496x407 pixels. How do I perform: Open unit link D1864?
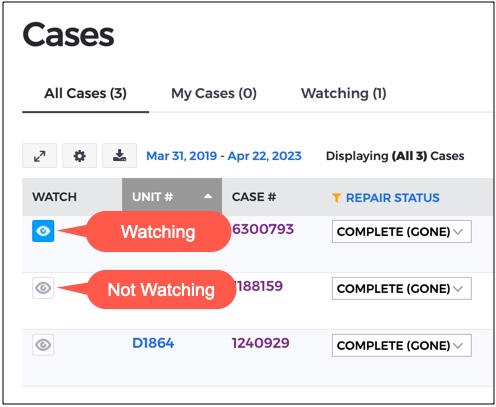click(x=153, y=343)
